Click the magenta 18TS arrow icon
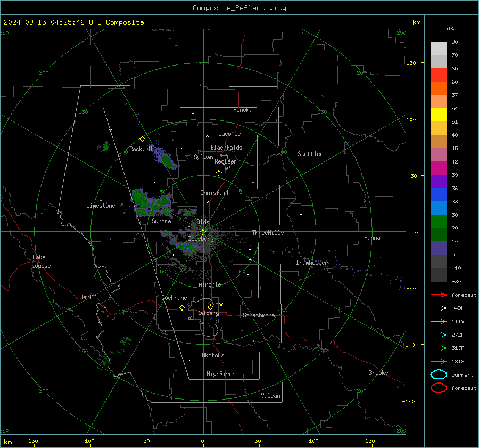The image size is (479, 448). (439, 362)
